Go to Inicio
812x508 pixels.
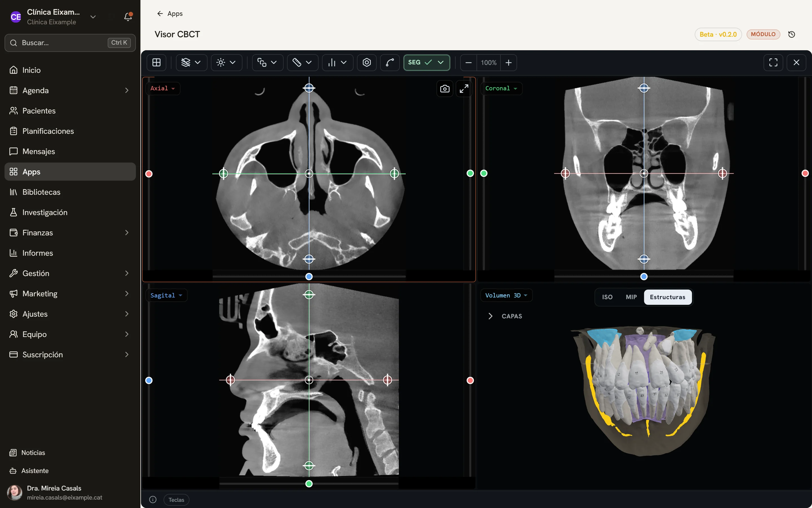click(70, 70)
